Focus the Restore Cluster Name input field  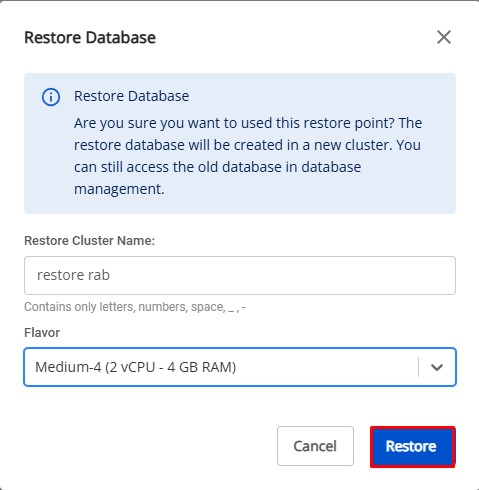point(240,275)
